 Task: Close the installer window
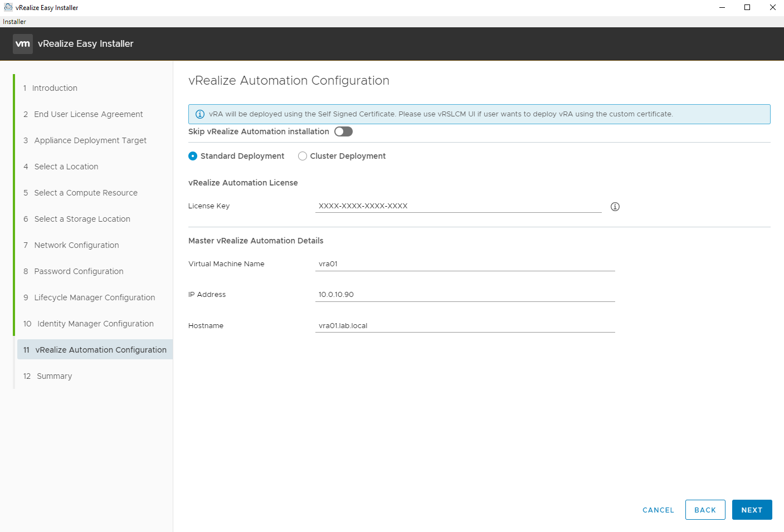[x=772, y=7]
